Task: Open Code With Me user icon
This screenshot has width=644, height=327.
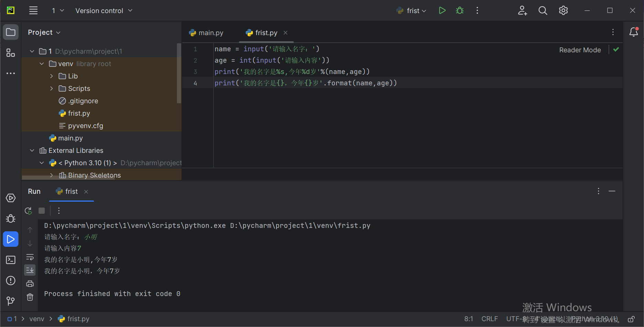Action: (x=522, y=11)
